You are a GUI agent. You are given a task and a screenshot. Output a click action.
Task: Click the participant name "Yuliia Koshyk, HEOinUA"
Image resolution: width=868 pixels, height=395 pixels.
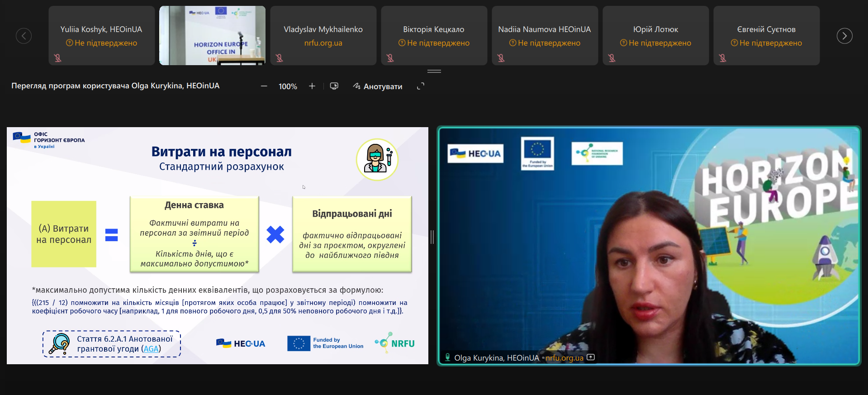101,29
